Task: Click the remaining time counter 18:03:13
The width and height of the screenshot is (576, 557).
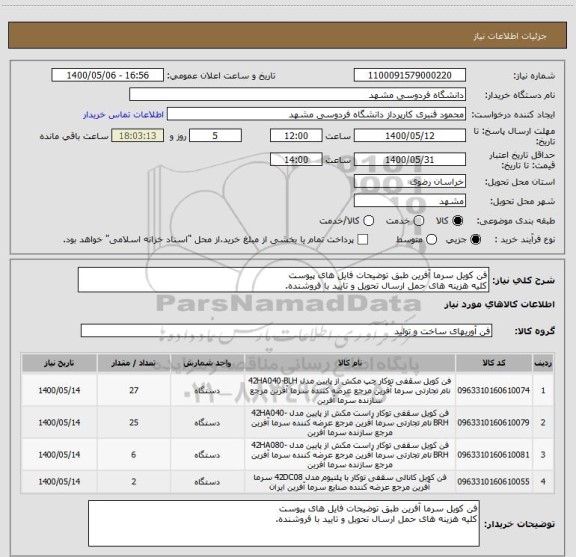Action: point(138,136)
